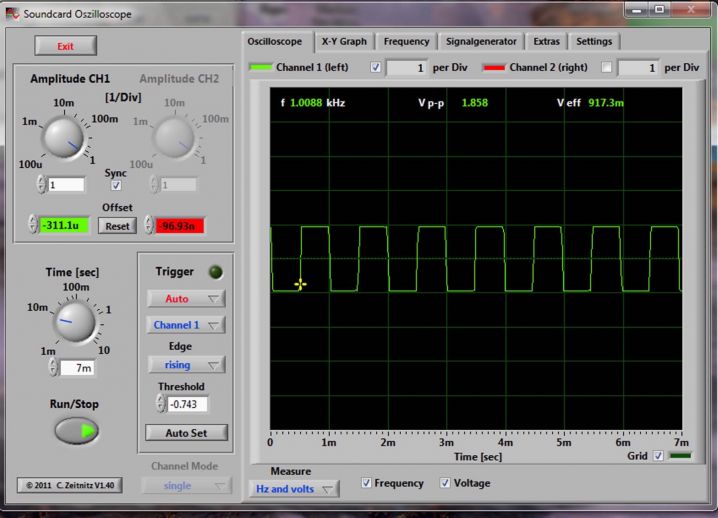Click the Trigger status LED indicator

click(x=215, y=272)
